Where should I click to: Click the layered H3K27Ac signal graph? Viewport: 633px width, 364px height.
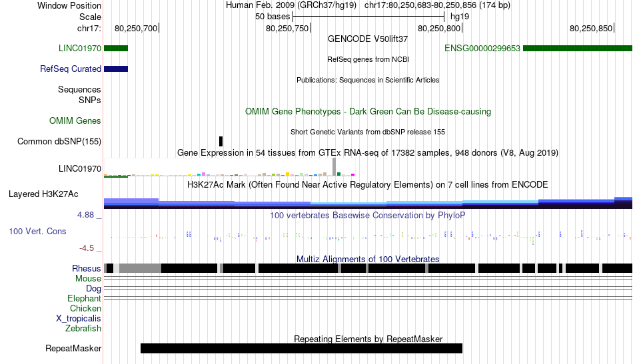click(x=368, y=203)
